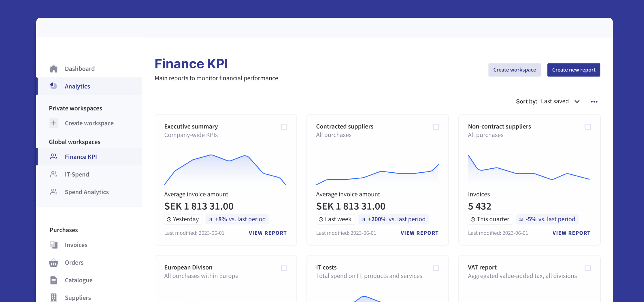Click the VAT report card title
Image resolution: width=644 pixels, height=302 pixels.
click(482, 267)
